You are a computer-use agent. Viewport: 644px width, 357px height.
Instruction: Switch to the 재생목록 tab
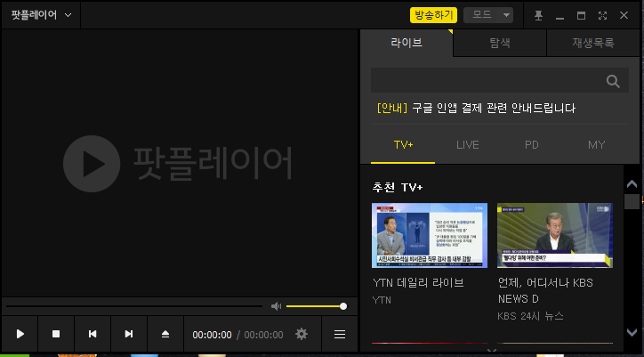tap(593, 43)
